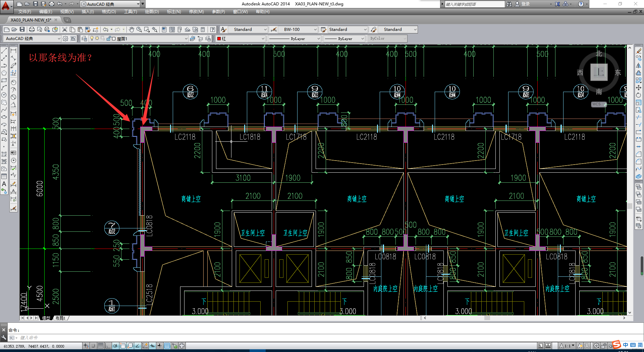Open the linetype ByLayer dropdown
This screenshot has height=352, width=644.
[x=294, y=39]
